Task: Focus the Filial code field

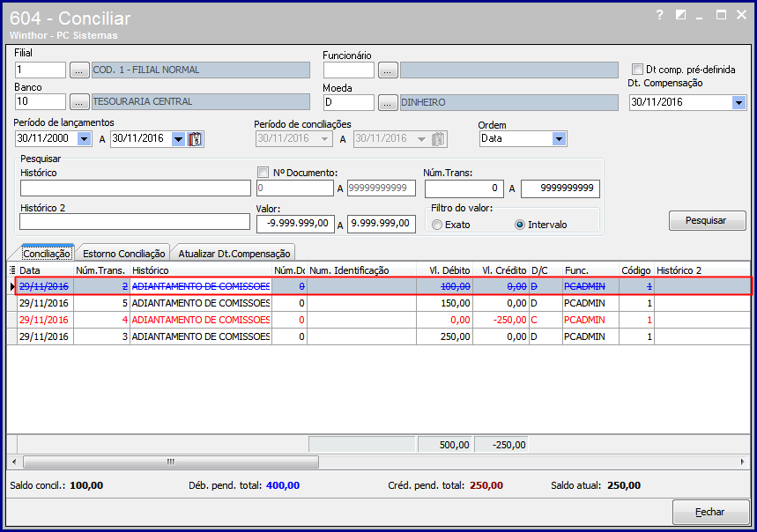Action: (x=40, y=70)
